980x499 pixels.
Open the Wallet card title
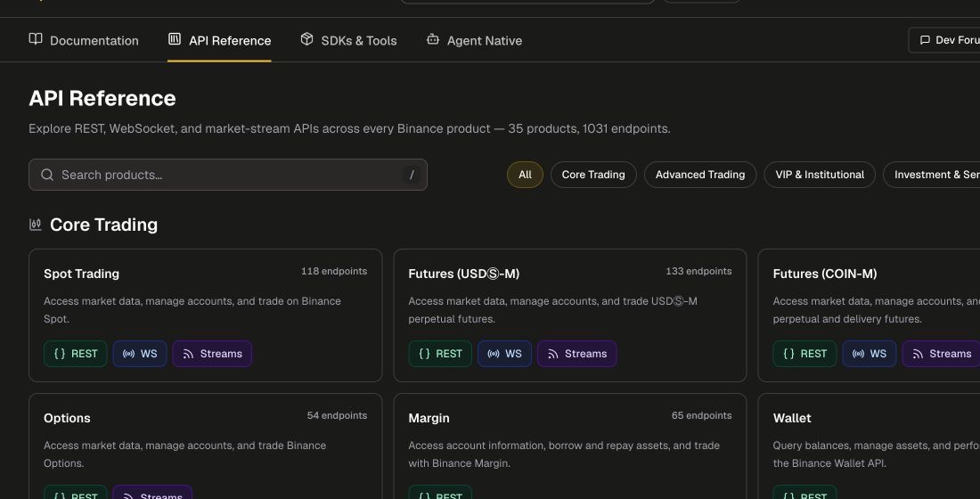[x=792, y=418]
